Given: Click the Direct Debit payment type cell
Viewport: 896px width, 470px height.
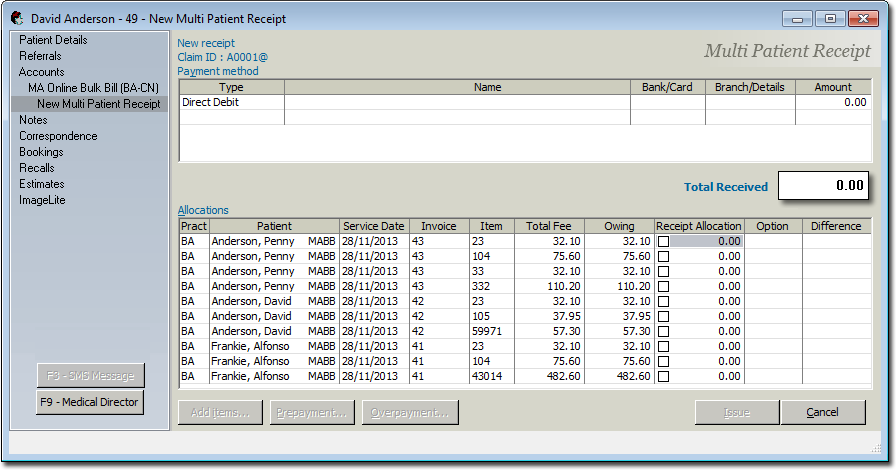Looking at the screenshot, I should (231, 102).
